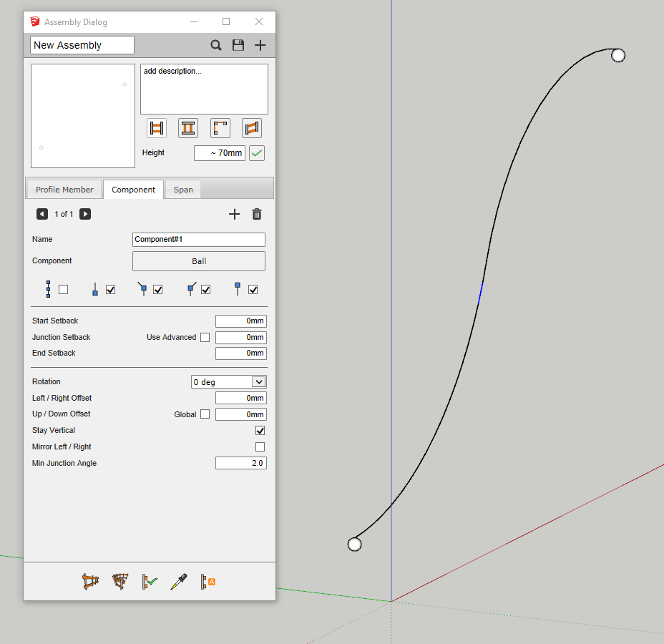Click the New Assembly name field
The image size is (664, 644).
tap(82, 45)
